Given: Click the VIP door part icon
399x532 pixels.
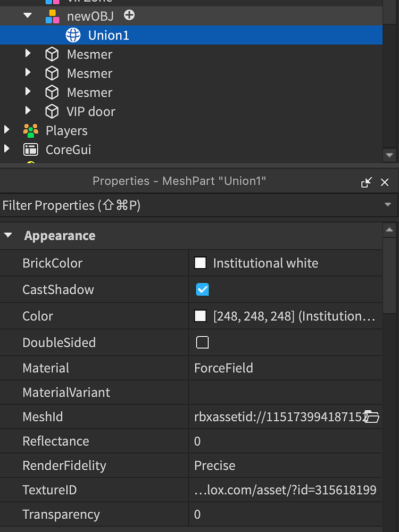Looking at the screenshot, I should 52,111.
